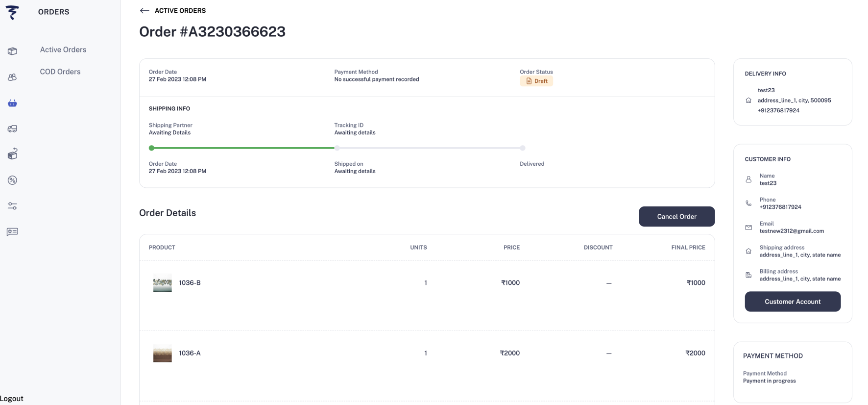This screenshot has width=868, height=405.
Task: Open COD Orders in the sidebar menu
Action: 60,72
